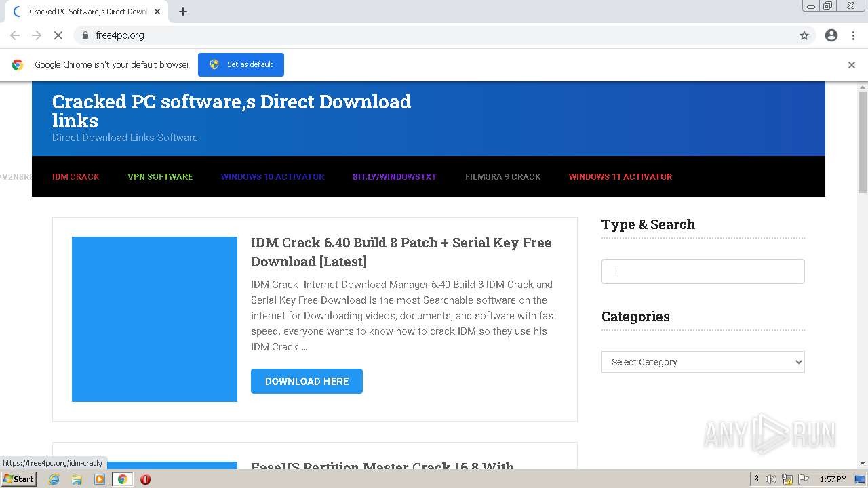868x488 pixels.
Task: Open IDM Crack 6.40 article title
Action: pos(401,252)
